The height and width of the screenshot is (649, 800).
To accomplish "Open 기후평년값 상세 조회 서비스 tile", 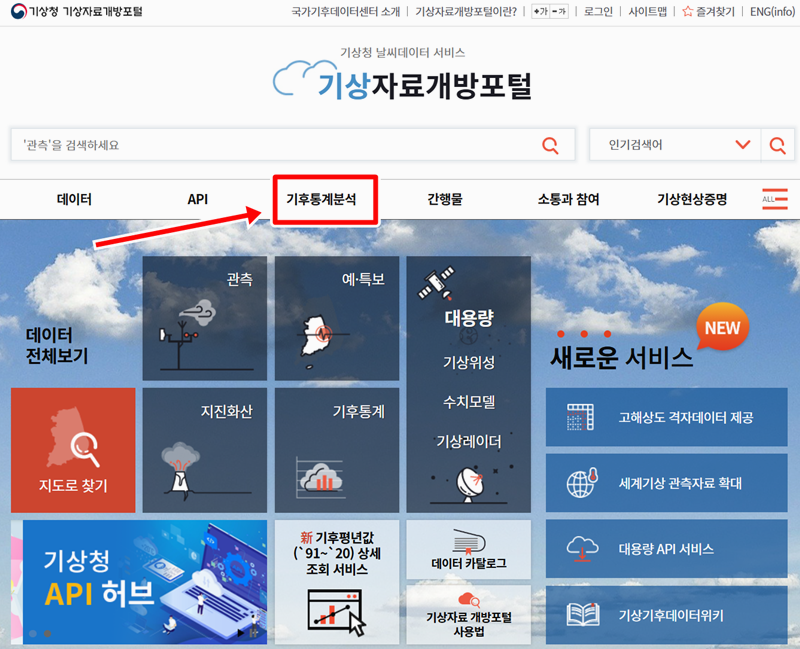I will (x=337, y=582).
